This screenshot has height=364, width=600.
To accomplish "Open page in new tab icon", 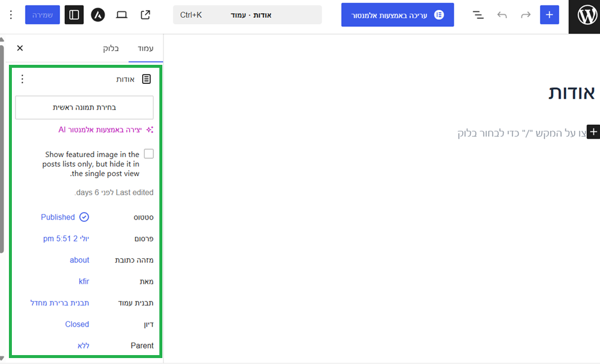I will pos(146,15).
